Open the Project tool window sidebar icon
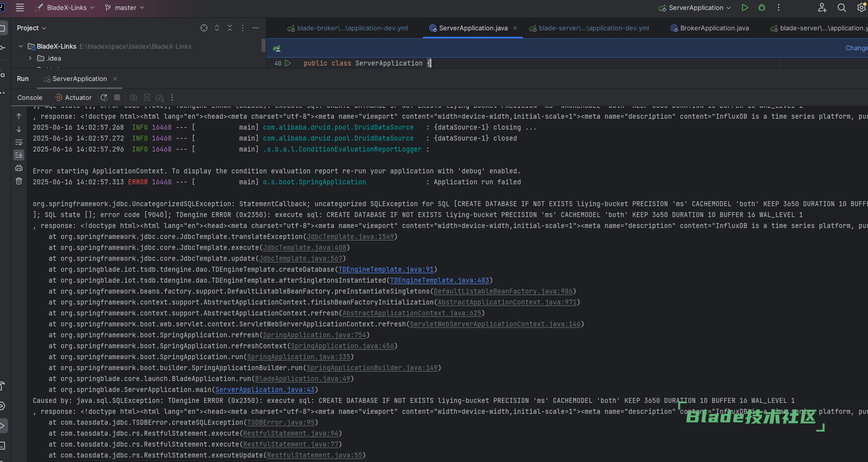The image size is (868, 462). (x=3, y=28)
